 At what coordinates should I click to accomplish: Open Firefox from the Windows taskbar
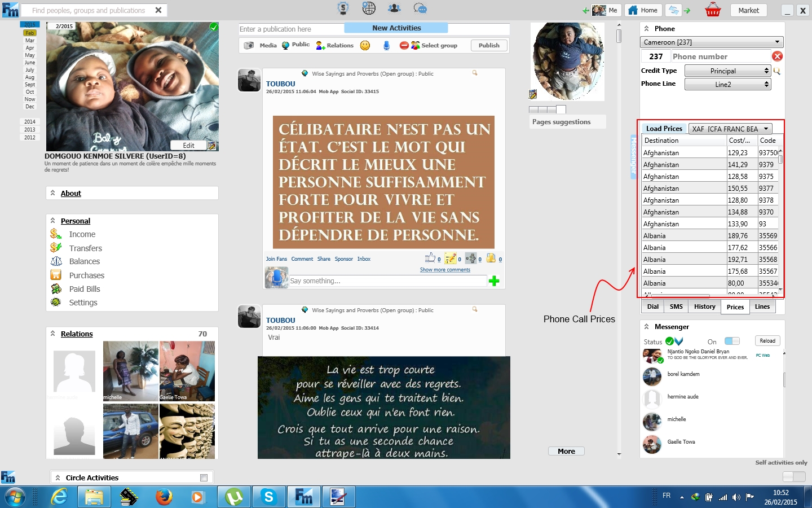[164, 497]
